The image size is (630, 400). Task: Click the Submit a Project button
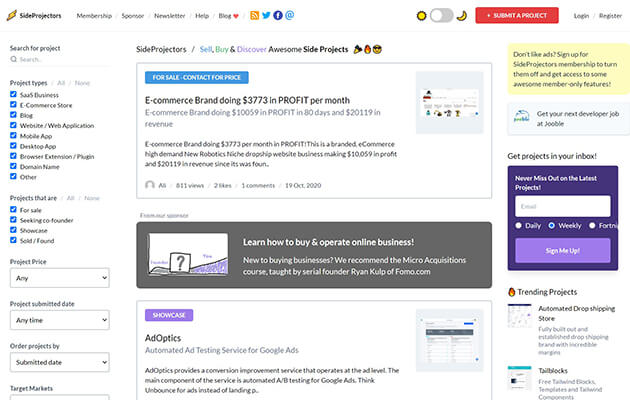coord(517,15)
